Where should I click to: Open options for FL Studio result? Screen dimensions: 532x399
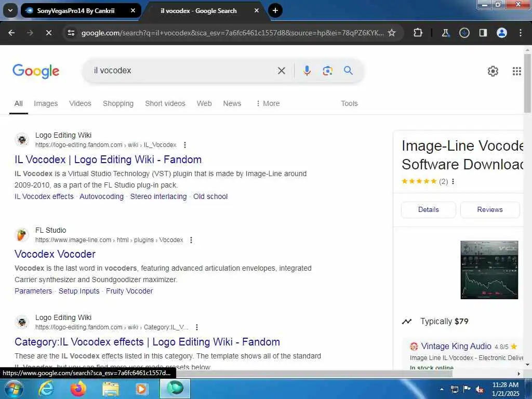pos(191,240)
